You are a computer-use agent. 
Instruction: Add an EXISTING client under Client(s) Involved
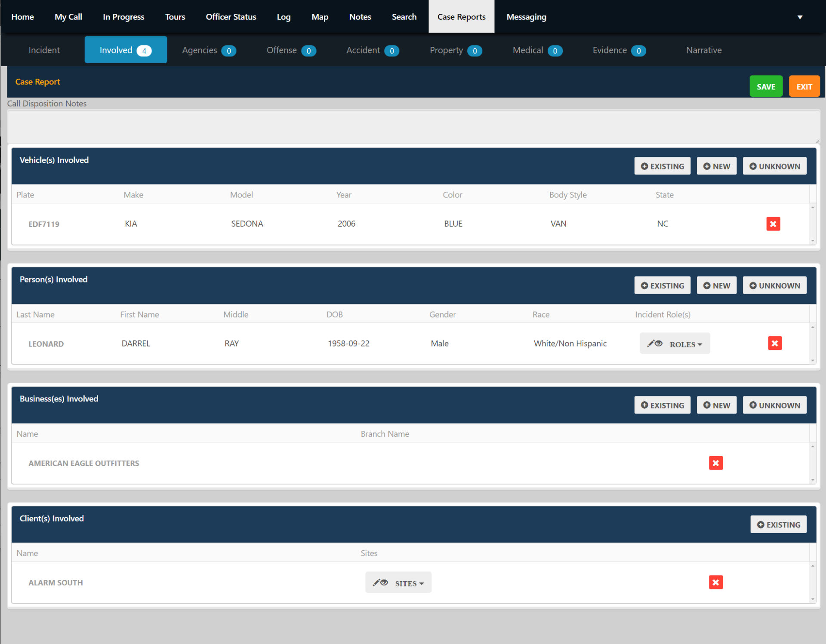[778, 524]
